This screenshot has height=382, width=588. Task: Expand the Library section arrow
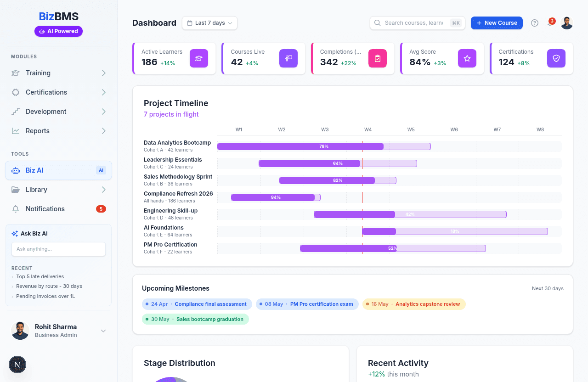(104, 190)
